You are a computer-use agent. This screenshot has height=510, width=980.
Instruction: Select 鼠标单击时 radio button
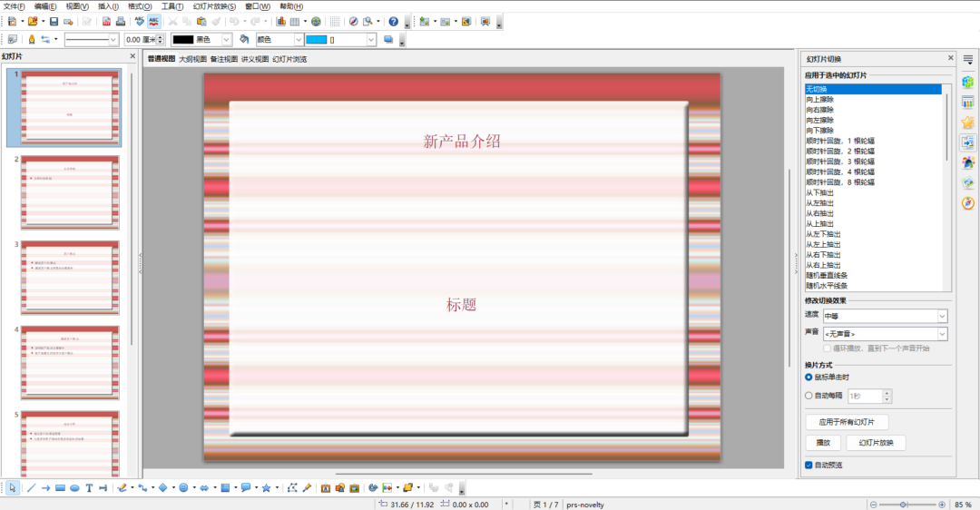tap(808, 377)
